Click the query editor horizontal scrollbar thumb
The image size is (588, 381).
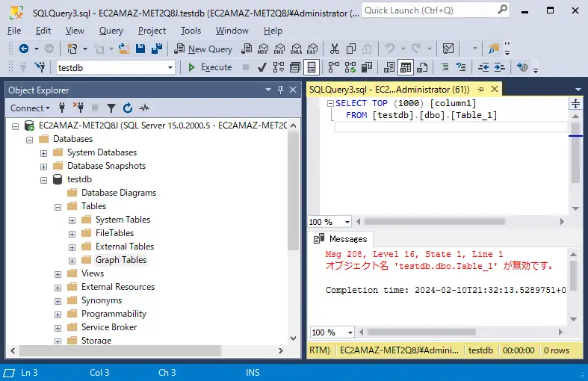tap(435, 222)
